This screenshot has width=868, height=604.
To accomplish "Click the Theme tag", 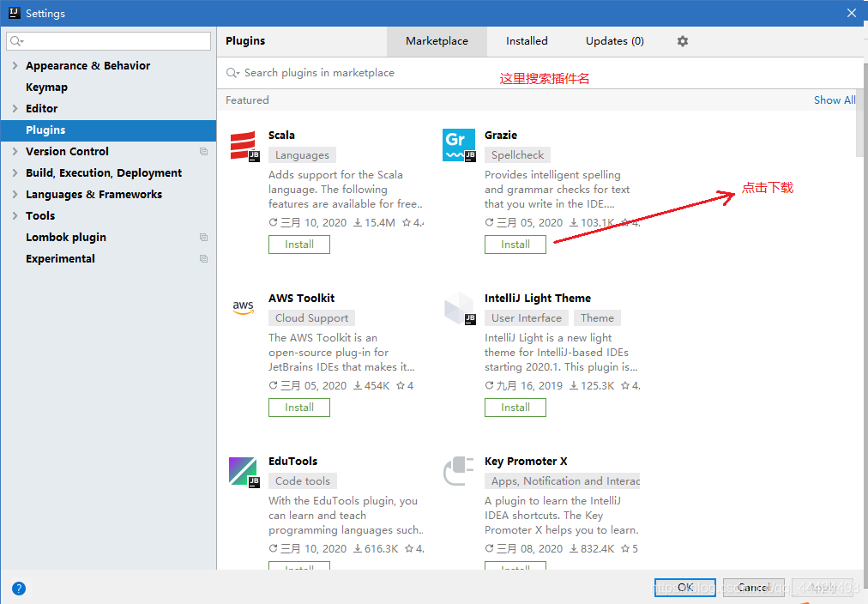I will (x=597, y=317).
